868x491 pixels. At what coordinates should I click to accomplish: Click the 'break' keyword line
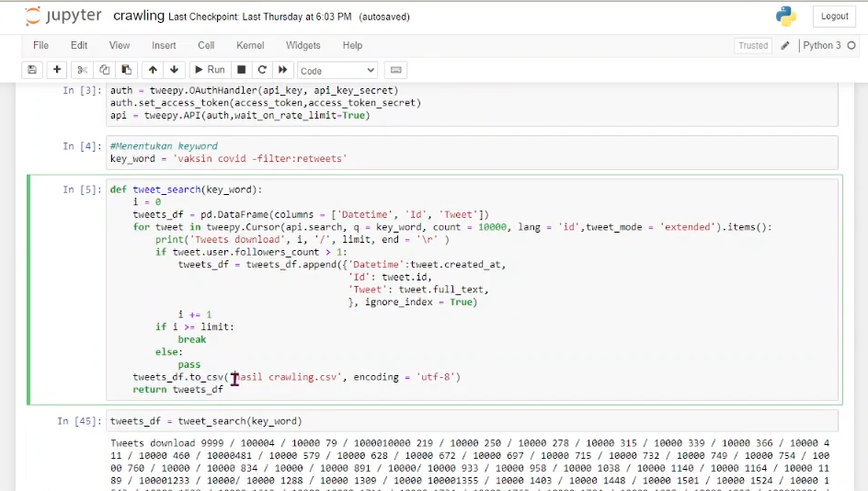192,339
